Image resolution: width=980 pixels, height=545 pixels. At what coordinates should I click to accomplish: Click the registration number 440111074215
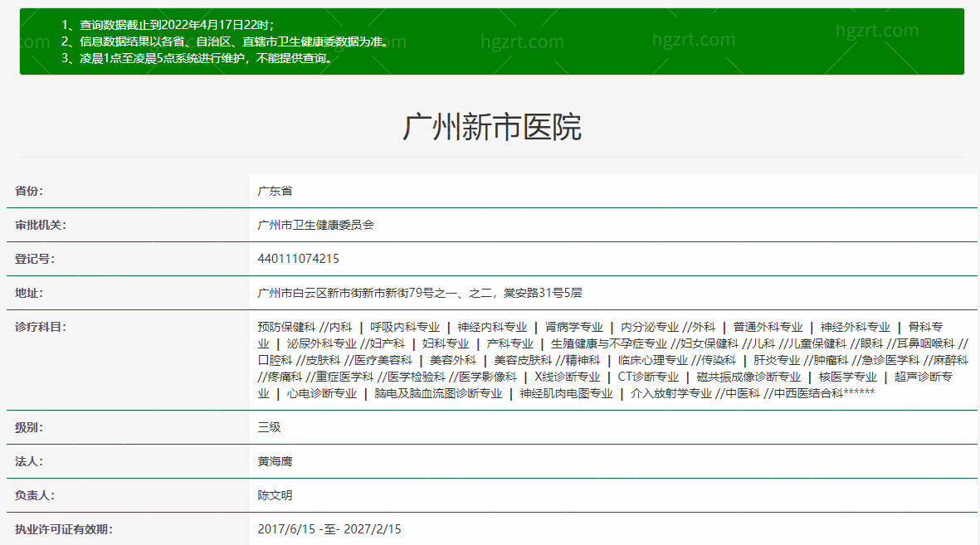coord(298,259)
